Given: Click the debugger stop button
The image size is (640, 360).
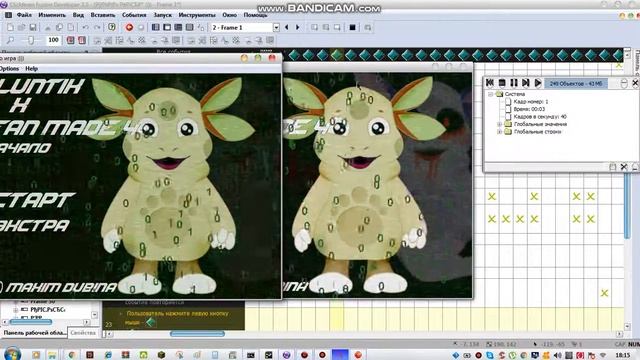Looking at the screenshot, I should tap(502, 83).
